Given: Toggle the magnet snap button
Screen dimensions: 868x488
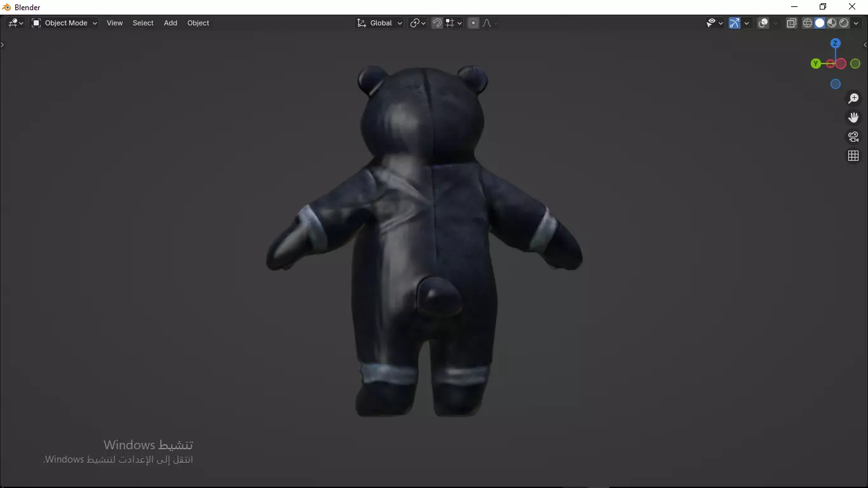Looking at the screenshot, I should coord(437,23).
